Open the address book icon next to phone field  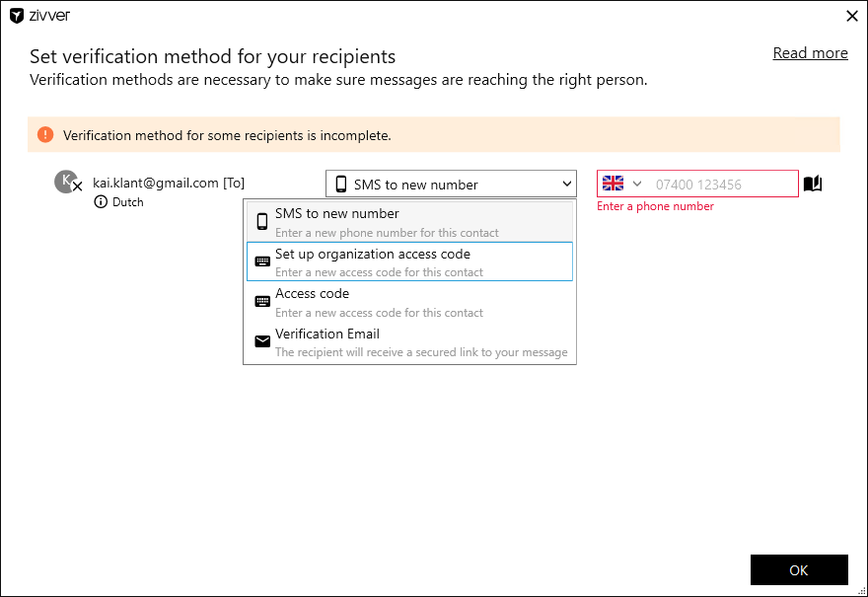pos(813,184)
